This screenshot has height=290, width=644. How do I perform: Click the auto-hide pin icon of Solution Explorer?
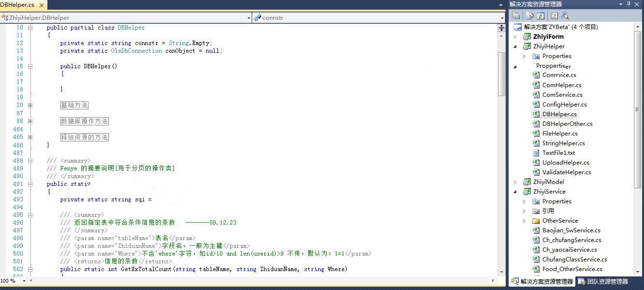pyautogui.click(x=629, y=4)
